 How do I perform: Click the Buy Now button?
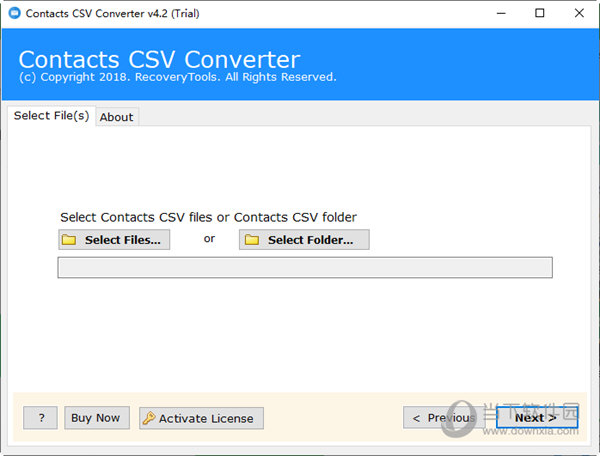[96, 418]
